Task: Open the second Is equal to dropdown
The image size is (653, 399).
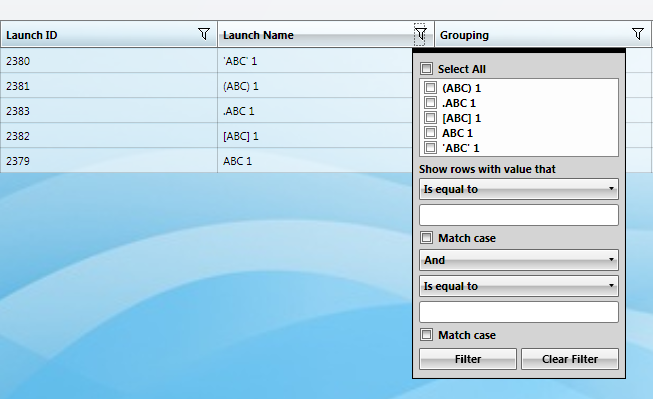Action: [519, 286]
